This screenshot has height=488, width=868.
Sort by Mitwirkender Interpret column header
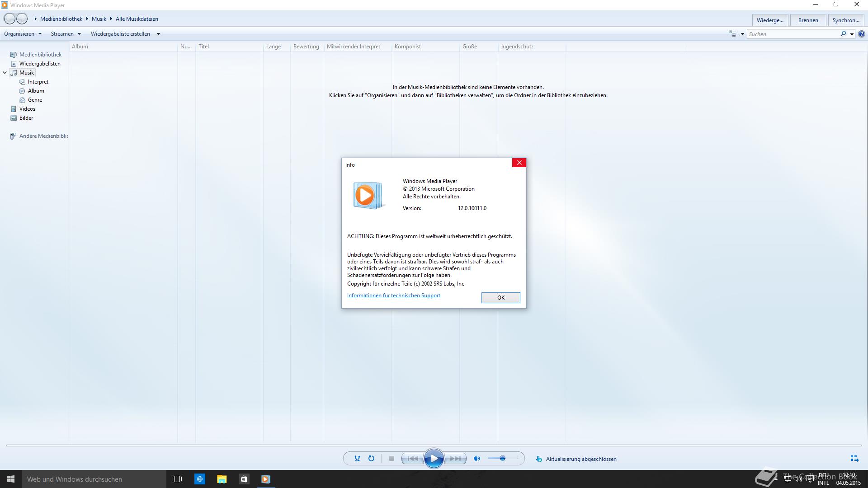tap(358, 47)
